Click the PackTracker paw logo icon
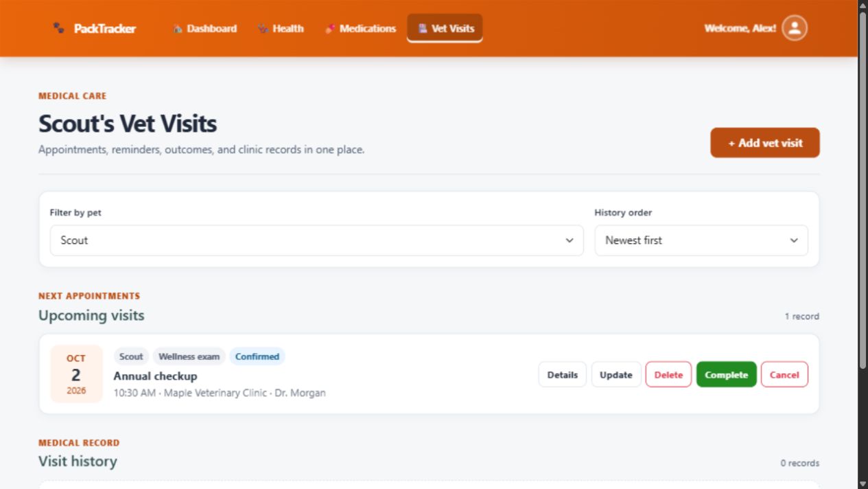Viewport: 868px width, 489px height. tap(59, 28)
